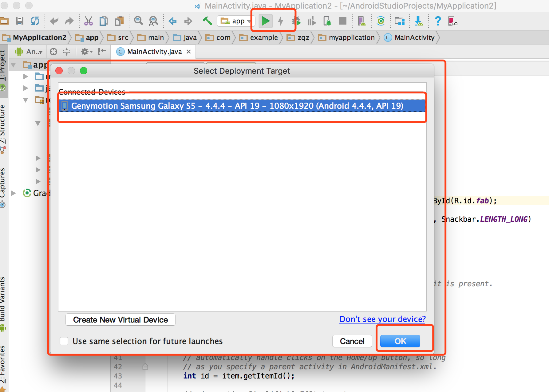Click the Instant Run lightning bolt icon

pyautogui.click(x=281, y=21)
